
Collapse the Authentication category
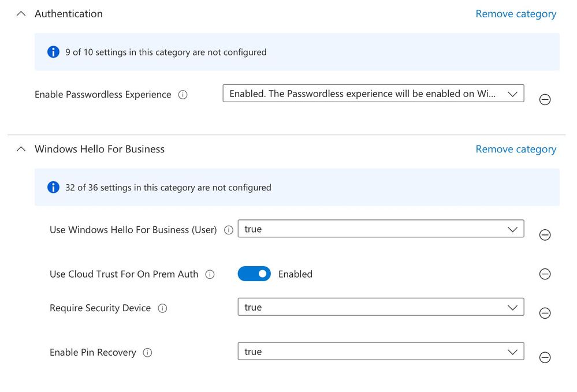point(21,14)
